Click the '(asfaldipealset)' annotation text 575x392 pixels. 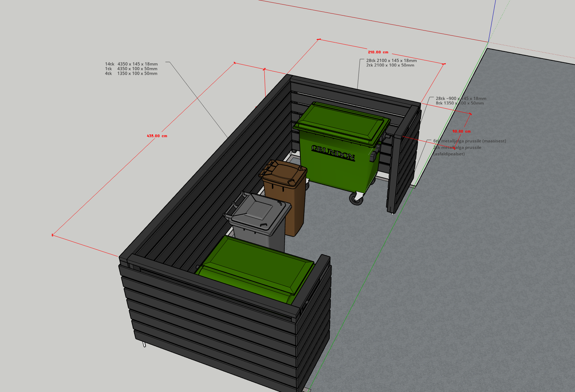click(449, 154)
